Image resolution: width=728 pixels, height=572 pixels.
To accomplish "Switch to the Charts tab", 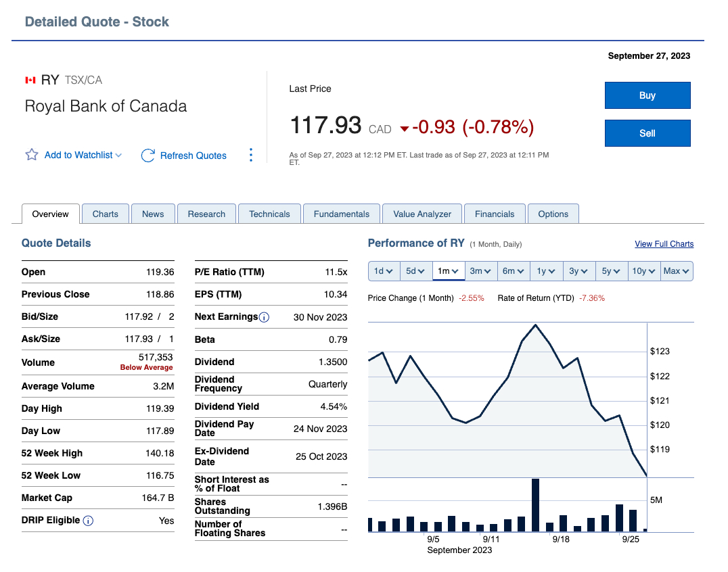I will pos(106,214).
